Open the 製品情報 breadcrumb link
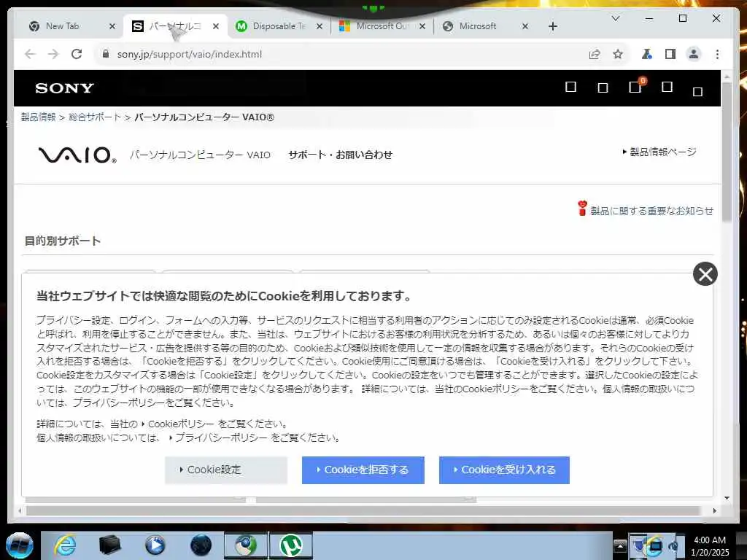The width and height of the screenshot is (747, 560). [x=38, y=117]
